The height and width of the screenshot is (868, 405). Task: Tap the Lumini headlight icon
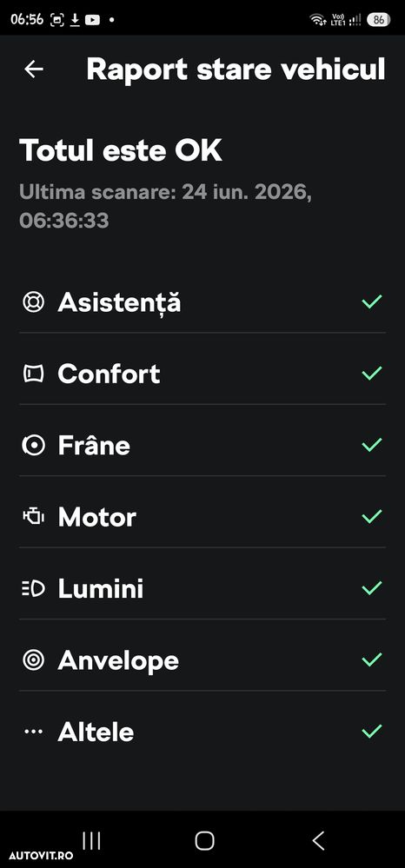[33, 588]
